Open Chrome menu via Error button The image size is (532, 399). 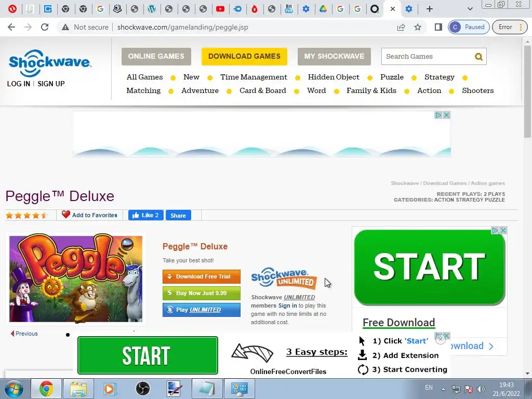510,27
